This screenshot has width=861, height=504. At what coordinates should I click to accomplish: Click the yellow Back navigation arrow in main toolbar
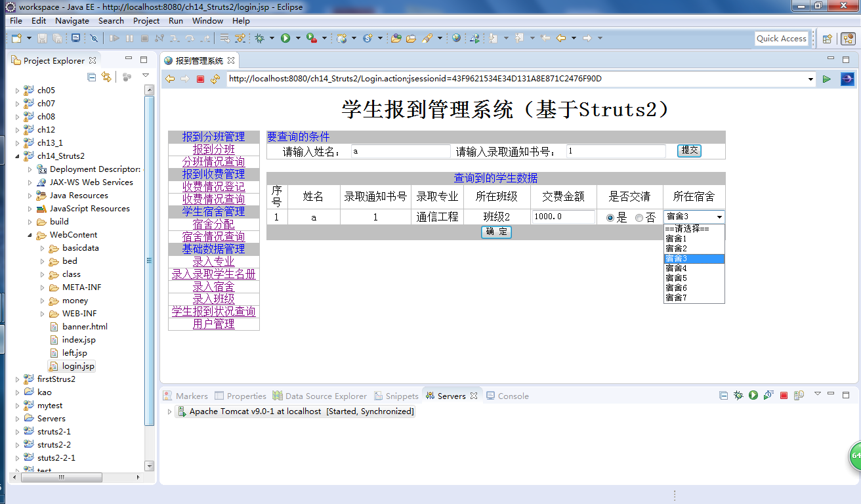[x=561, y=38]
